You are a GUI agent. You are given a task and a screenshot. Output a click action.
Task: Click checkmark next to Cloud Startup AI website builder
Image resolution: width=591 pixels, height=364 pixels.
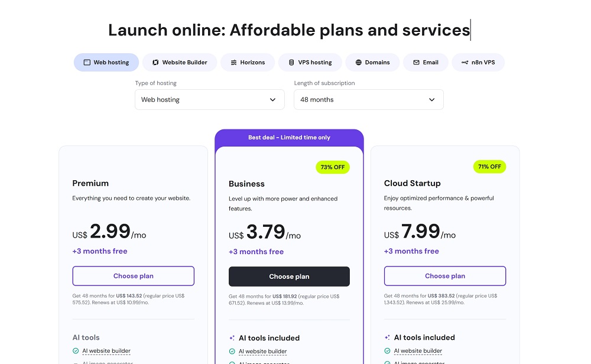[x=387, y=351]
